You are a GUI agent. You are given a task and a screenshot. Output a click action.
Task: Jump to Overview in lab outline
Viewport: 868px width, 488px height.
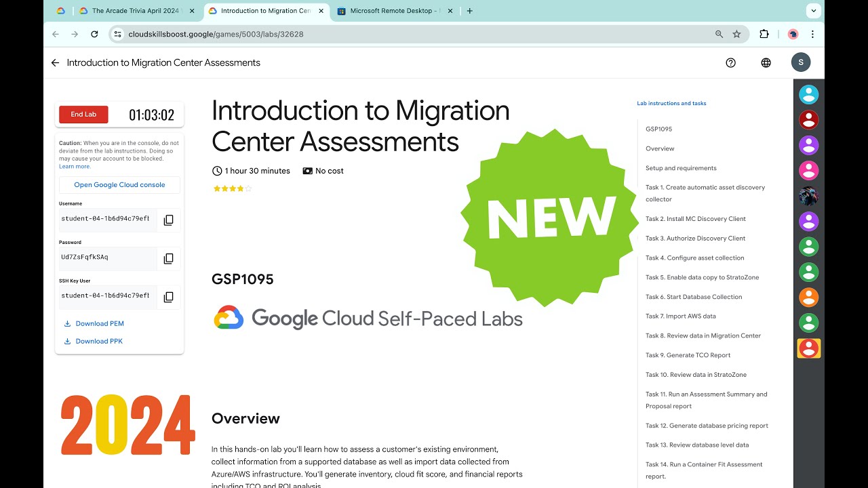pyautogui.click(x=660, y=148)
